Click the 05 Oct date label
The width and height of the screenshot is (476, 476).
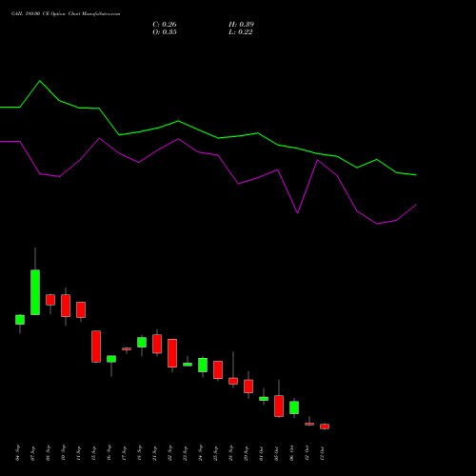[x=277, y=453]
